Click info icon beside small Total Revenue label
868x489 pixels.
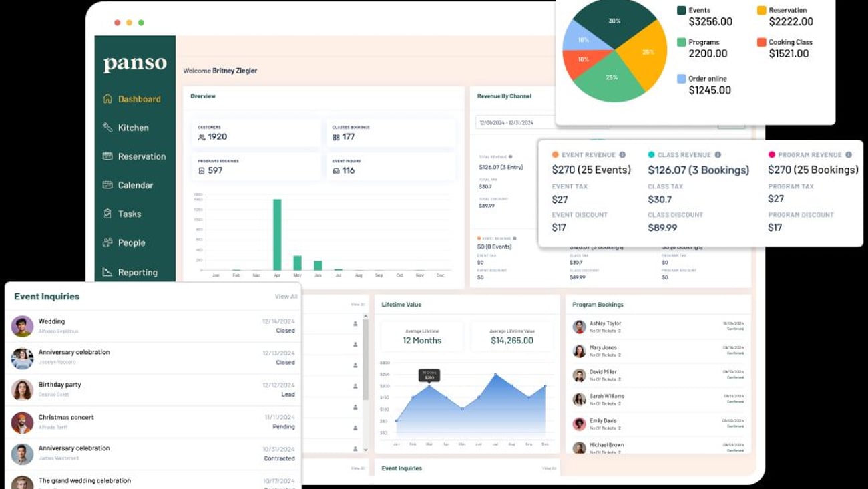click(511, 157)
